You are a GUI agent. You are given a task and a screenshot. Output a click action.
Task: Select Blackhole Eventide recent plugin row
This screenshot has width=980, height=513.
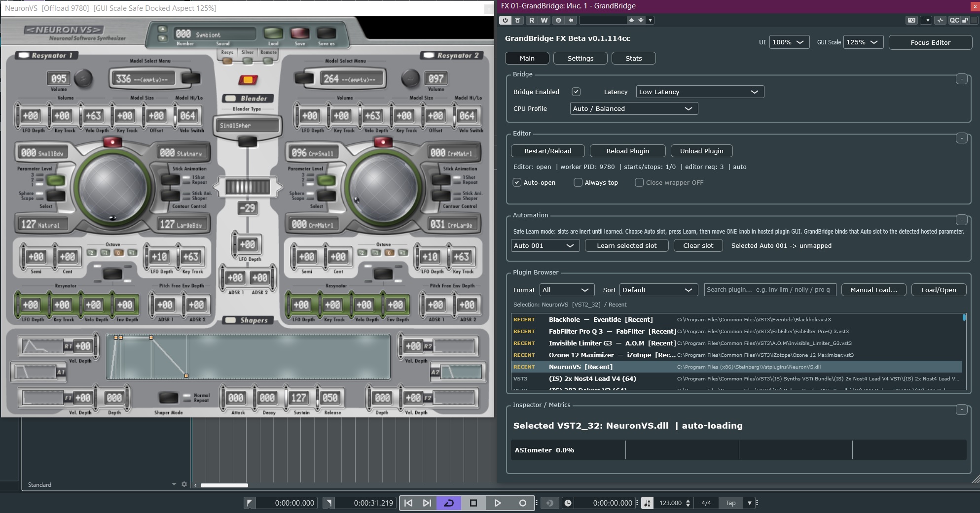click(737, 319)
